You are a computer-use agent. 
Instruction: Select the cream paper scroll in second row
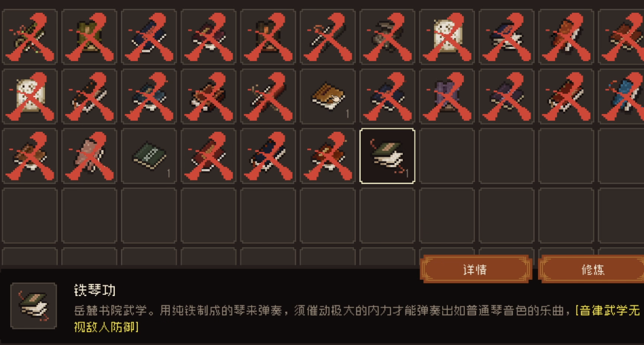[30, 96]
